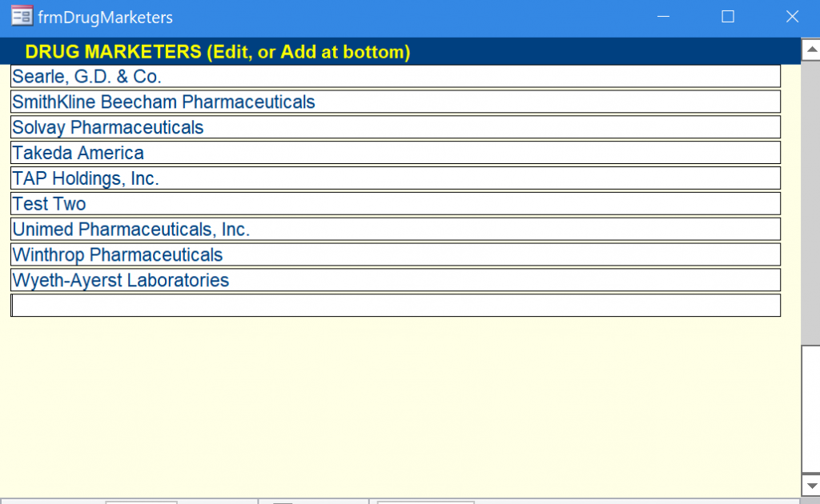Click the frmDrugMarketers form icon
Viewport: 820px width, 504px height.
coord(22,17)
